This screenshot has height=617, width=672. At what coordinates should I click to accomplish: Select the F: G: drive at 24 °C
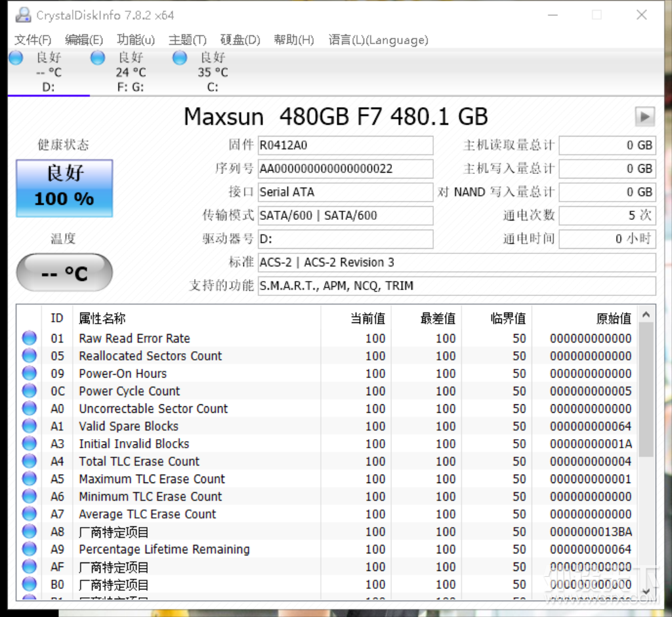pyautogui.click(x=131, y=72)
